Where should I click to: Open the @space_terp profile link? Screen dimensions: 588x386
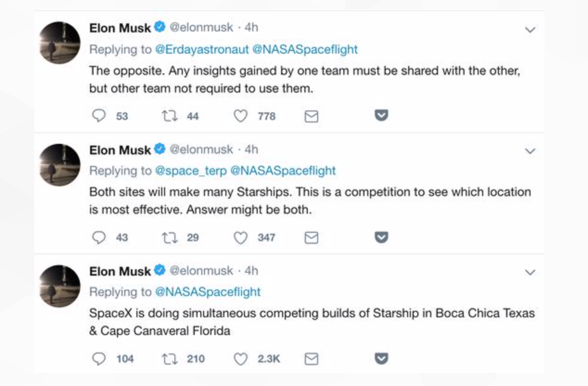click(x=190, y=171)
